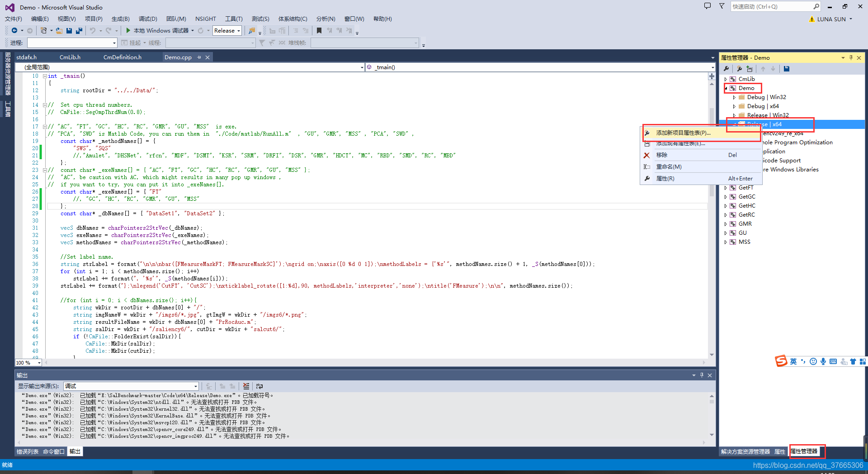Expand the Debug | x64 folder
The image size is (868, 474).
pos(734,106)
